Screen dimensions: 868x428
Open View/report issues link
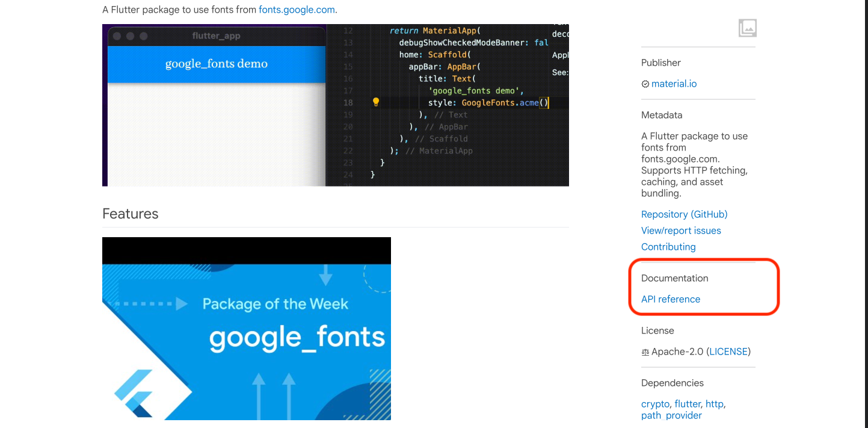pyautogui.click(x=681, y=231)
